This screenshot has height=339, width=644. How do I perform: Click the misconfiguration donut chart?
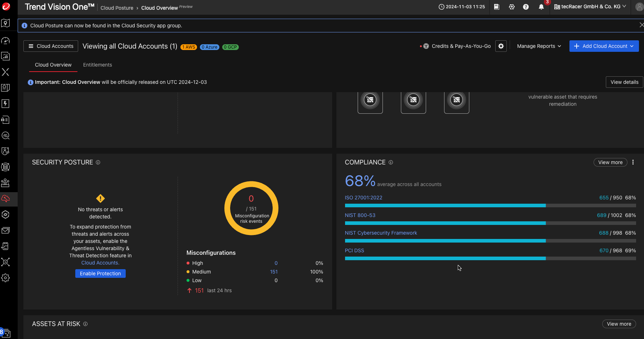point(251,208)
